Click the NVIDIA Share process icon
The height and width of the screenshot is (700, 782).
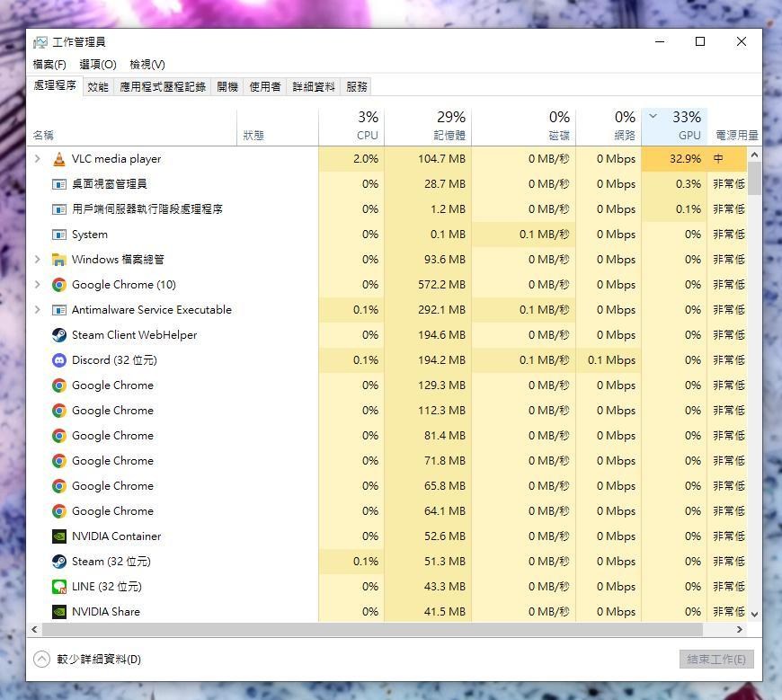[x=57, y=611]
